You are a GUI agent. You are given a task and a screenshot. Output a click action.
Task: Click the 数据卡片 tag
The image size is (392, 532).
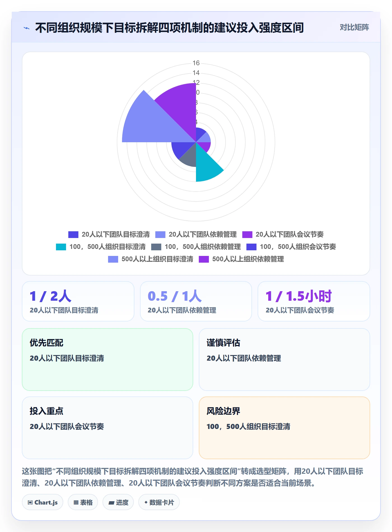(159, 502)
